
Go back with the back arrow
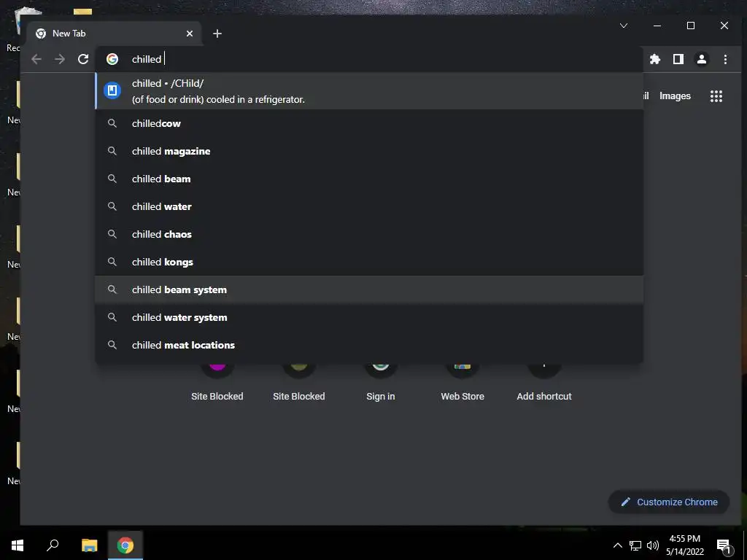tap(36, 59)
